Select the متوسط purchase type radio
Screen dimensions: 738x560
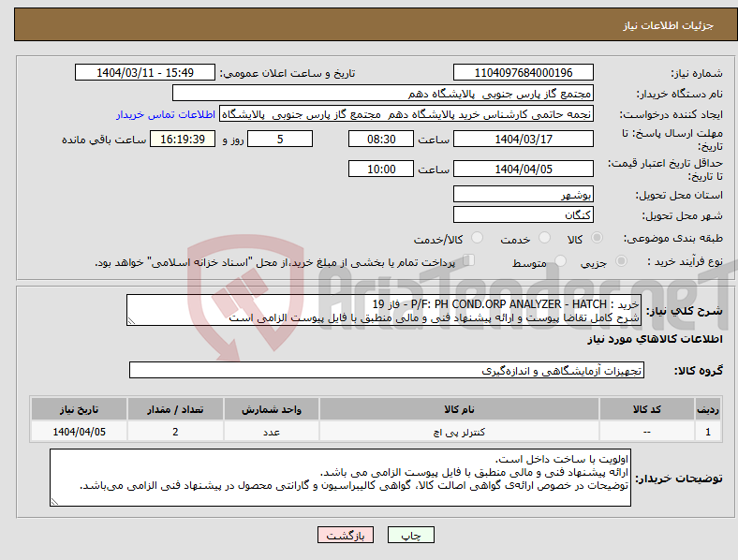click(x=560, y=260)
